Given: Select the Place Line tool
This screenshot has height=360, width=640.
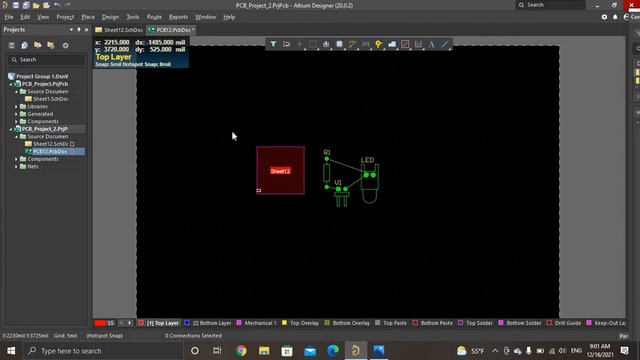Looking at the screenshot, I should [444, 44].
